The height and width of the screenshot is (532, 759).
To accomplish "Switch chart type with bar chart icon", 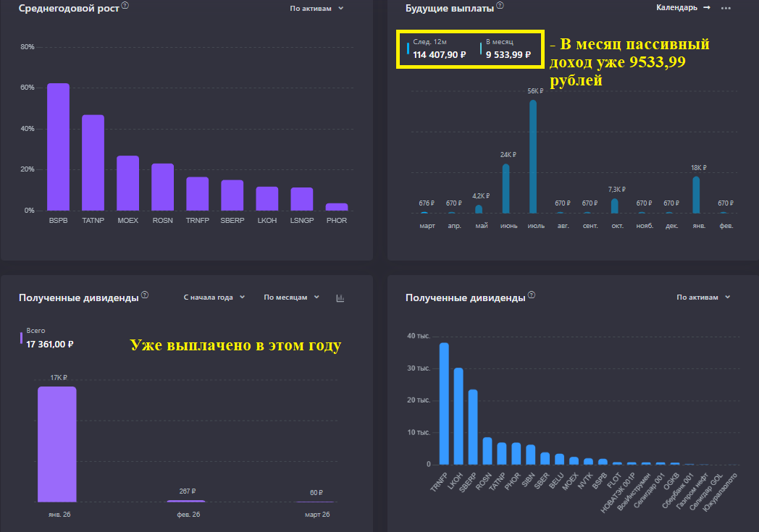I will click(x=340, y=298).
